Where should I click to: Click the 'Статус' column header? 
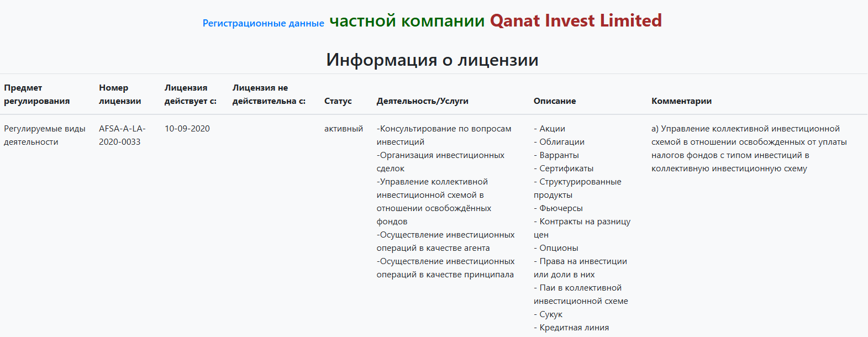[x=338, y=101]
